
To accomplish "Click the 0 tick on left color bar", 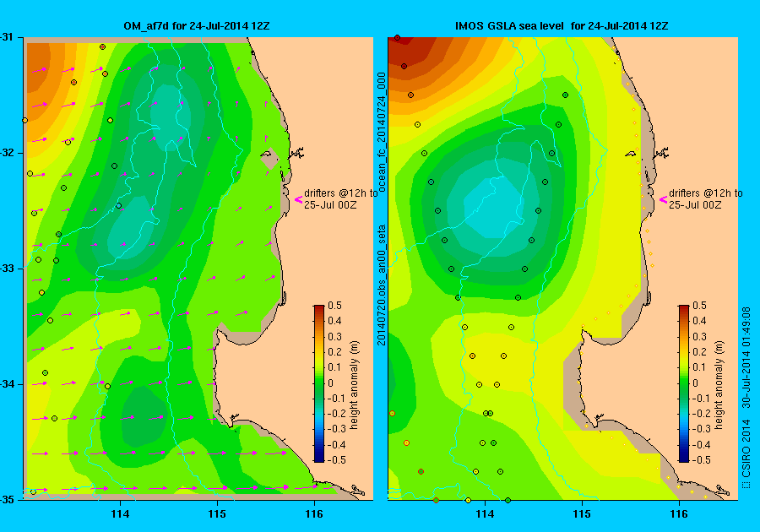I will [331, 383].
